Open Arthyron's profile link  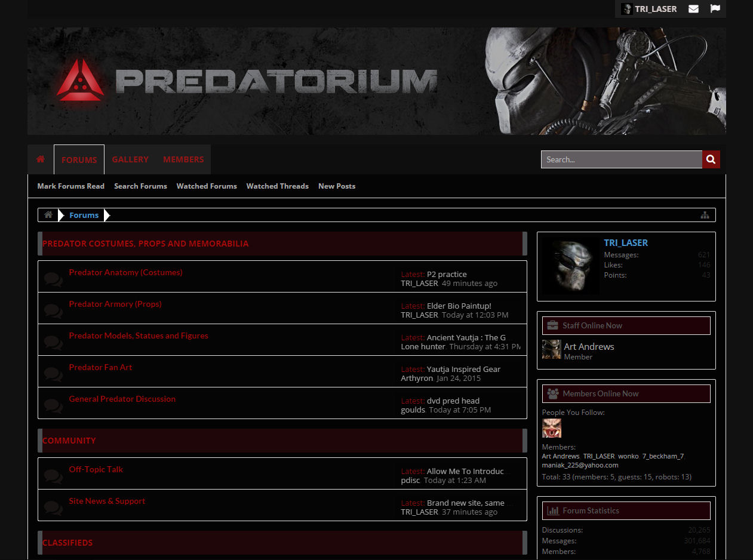(417, 378)
